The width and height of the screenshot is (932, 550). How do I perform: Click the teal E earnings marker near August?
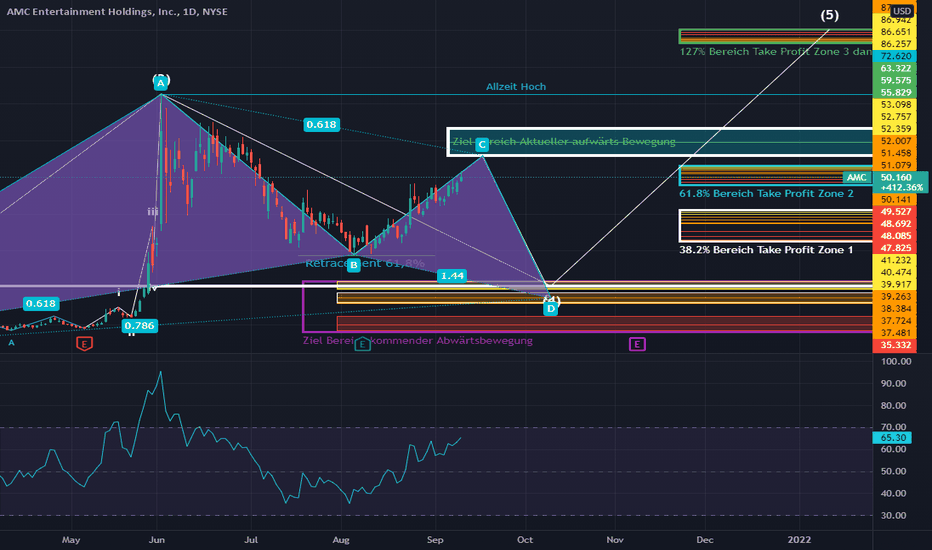coord(362,344)
